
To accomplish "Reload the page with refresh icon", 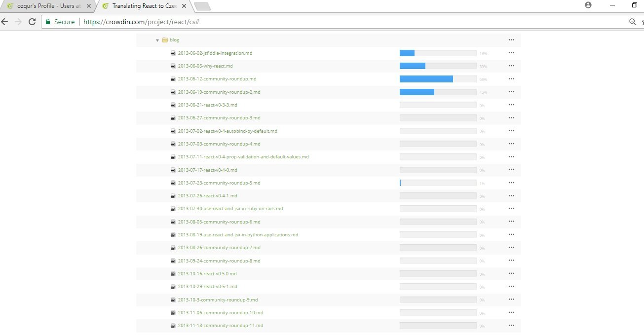I will click(32, 22).
